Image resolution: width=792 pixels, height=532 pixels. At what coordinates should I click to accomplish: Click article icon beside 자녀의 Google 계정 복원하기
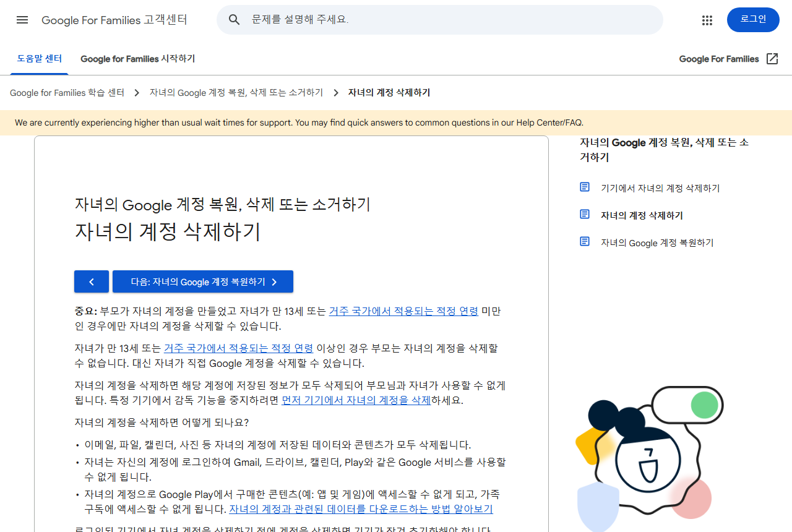(585, 241)
